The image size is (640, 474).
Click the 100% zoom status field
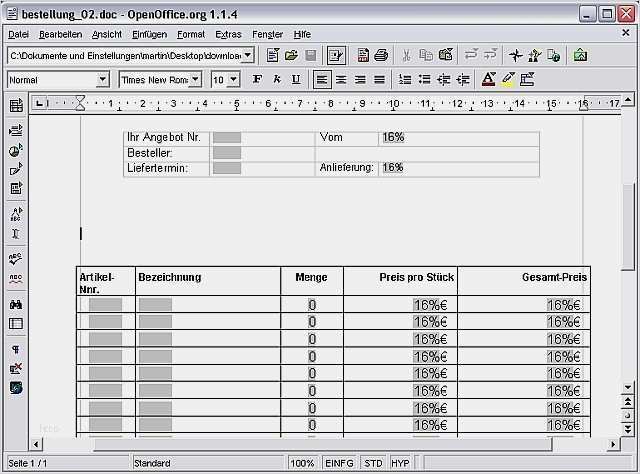(302, 463)
